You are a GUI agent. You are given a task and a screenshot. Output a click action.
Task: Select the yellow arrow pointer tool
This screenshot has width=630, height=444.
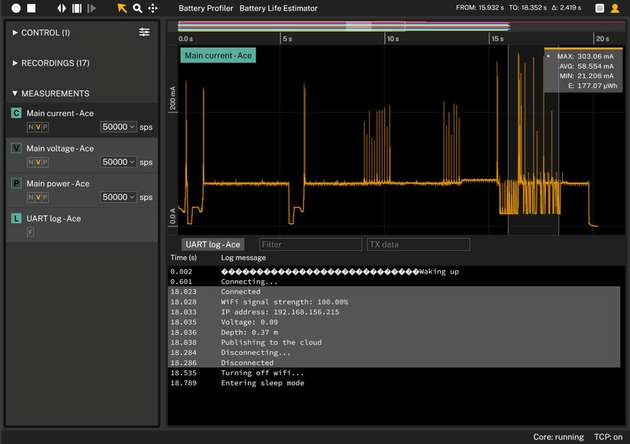click(x=122, y=8)
